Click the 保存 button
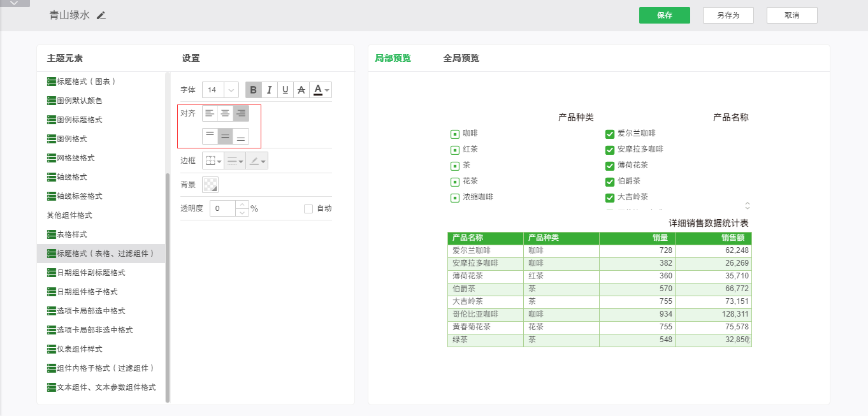This screenshot has width=868, height=416. click(x=664, y=15)
